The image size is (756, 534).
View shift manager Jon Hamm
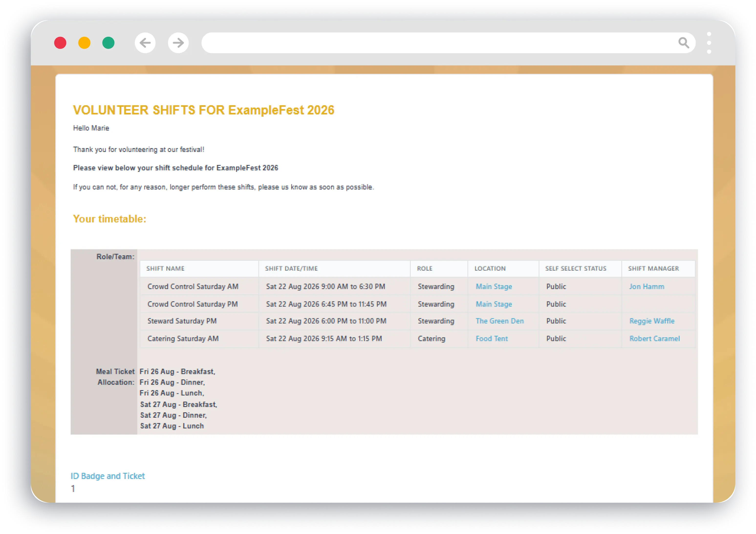click(646, 287)
